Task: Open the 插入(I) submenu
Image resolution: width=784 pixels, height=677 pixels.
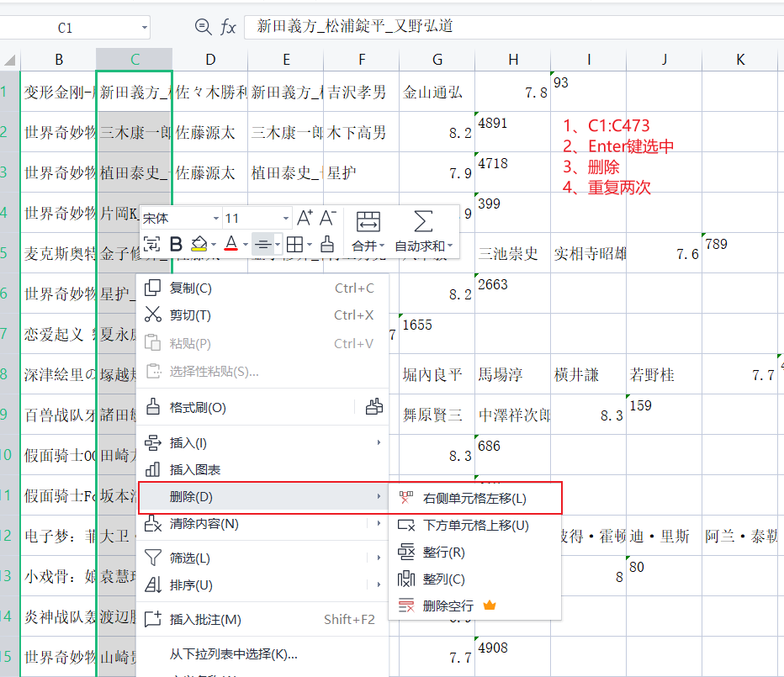Action: click(x=262, y=442)
